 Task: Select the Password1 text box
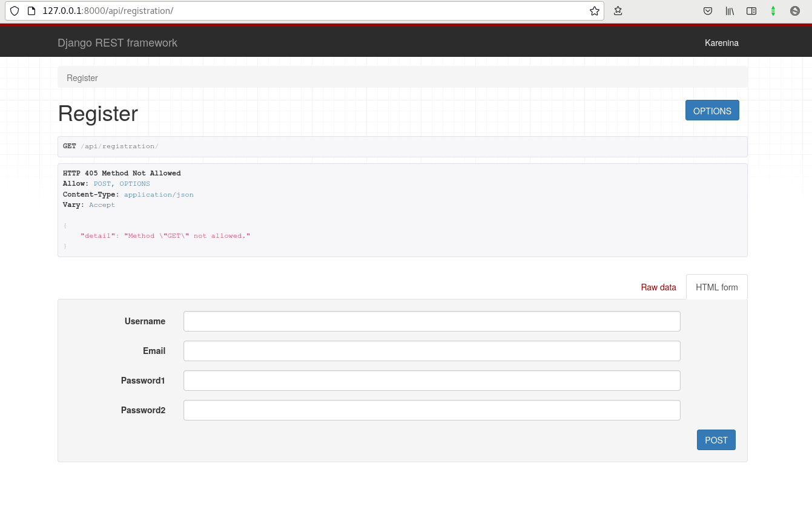[x=431, y=381]
